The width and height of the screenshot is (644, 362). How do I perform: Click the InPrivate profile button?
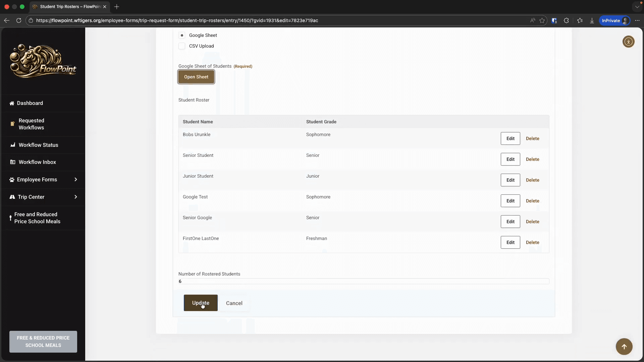coord(614,20)
